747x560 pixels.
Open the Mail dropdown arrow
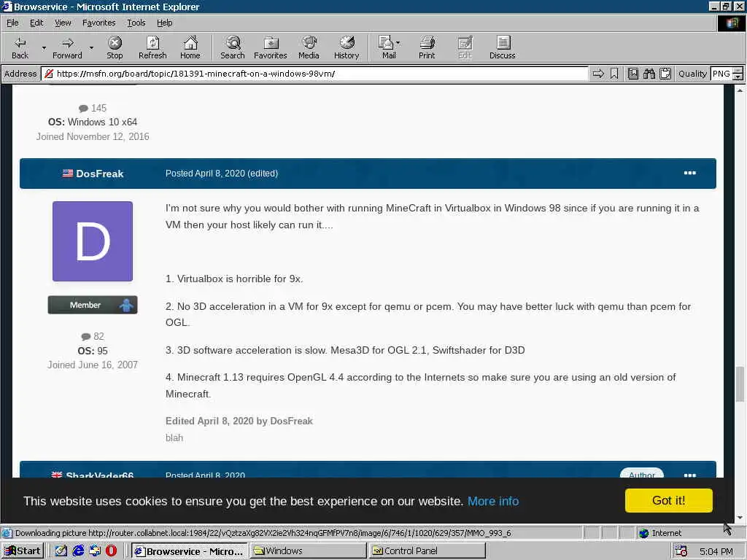[398, 43]
